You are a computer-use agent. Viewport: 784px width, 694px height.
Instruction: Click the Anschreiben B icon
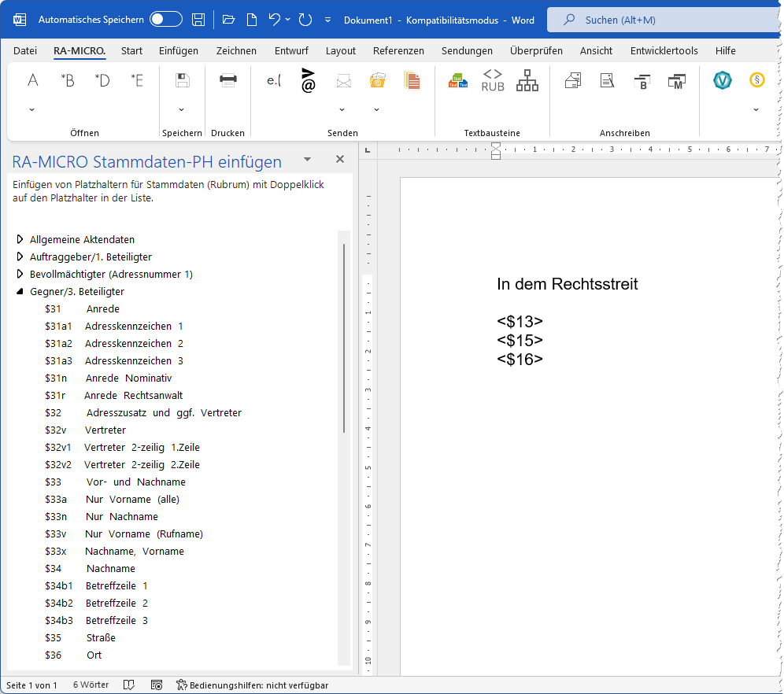pyautogui.click(x=642, y=81)
